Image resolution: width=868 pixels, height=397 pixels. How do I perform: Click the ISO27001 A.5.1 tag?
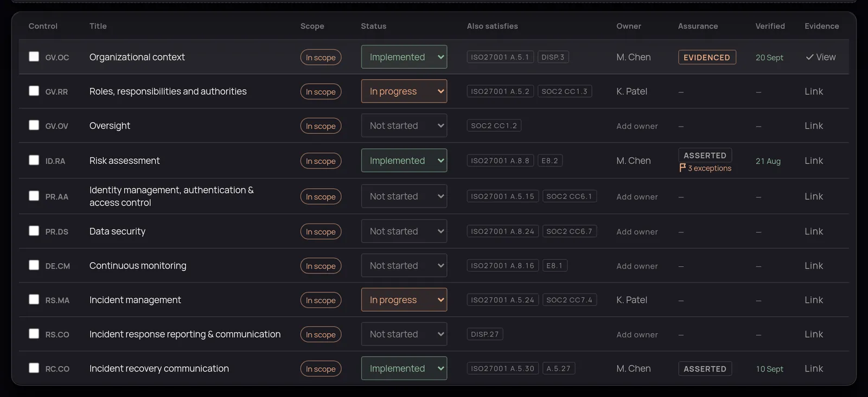coord(500,57)
